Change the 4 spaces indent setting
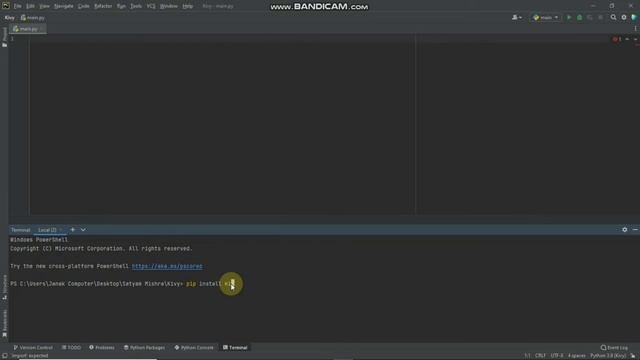Viewport: 640px width, 360px height. click(576, 356)
